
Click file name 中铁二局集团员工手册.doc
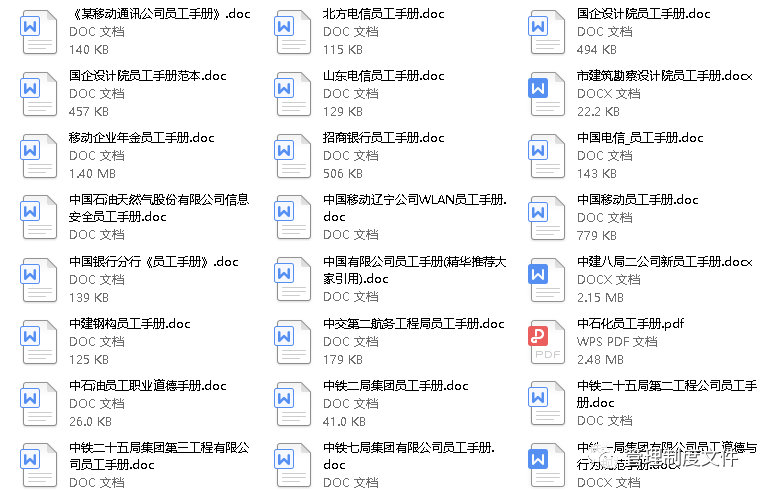396,385
